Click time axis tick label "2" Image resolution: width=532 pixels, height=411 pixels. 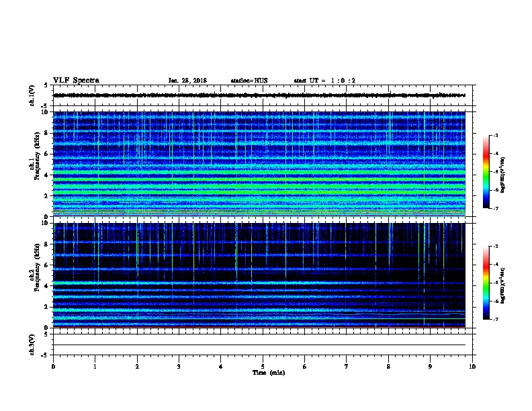point(137,367)
